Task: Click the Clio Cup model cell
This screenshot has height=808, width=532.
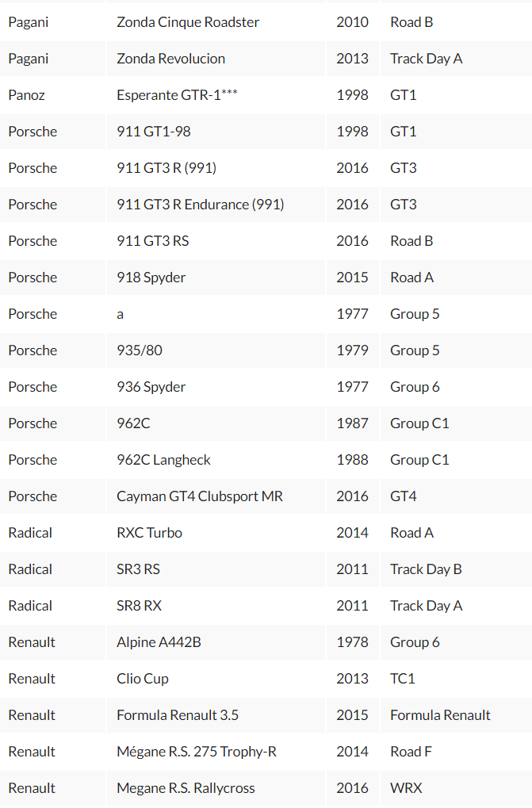Action: (216, 680)
